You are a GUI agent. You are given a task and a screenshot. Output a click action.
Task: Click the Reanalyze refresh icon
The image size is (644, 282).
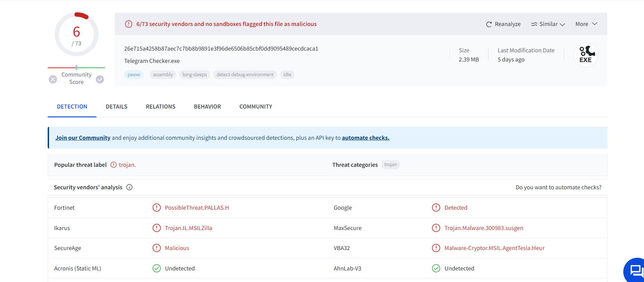(489, 24)
